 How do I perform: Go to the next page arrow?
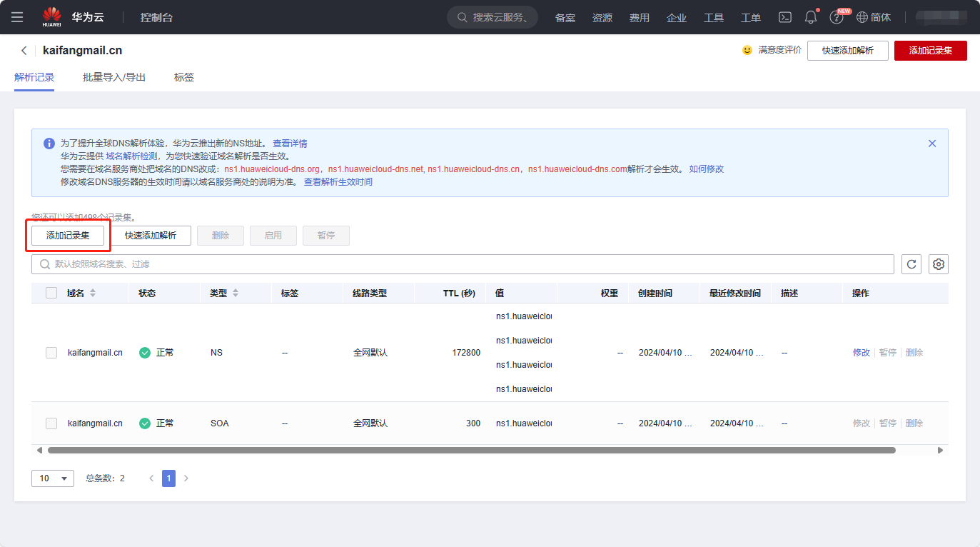point(186,478)
